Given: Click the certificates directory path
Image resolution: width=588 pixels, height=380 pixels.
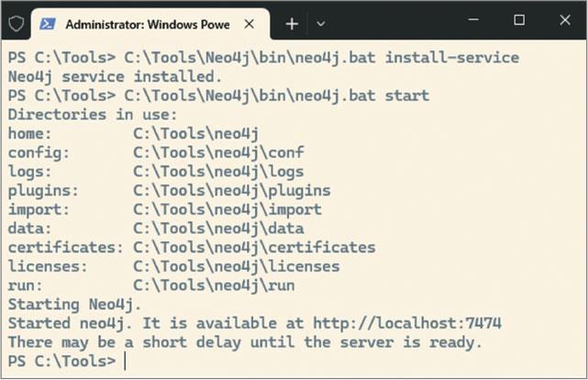Looking at the screenshot, I should click(254, 247).
